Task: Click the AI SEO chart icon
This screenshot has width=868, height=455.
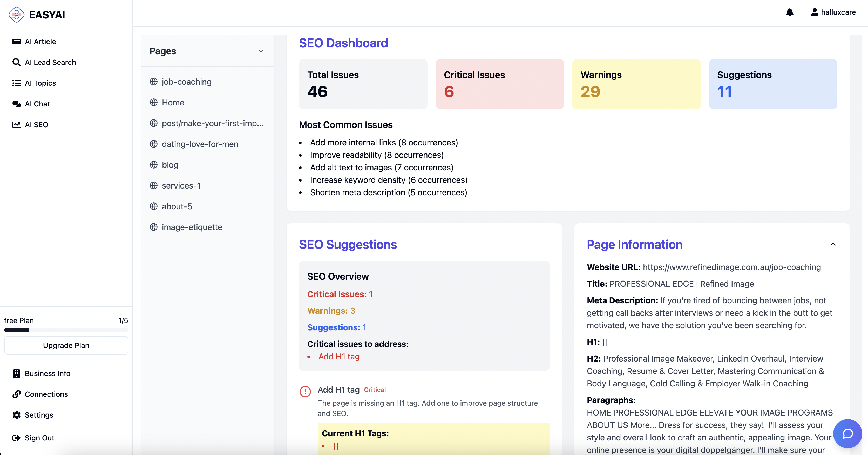Action: coord(16,125)
